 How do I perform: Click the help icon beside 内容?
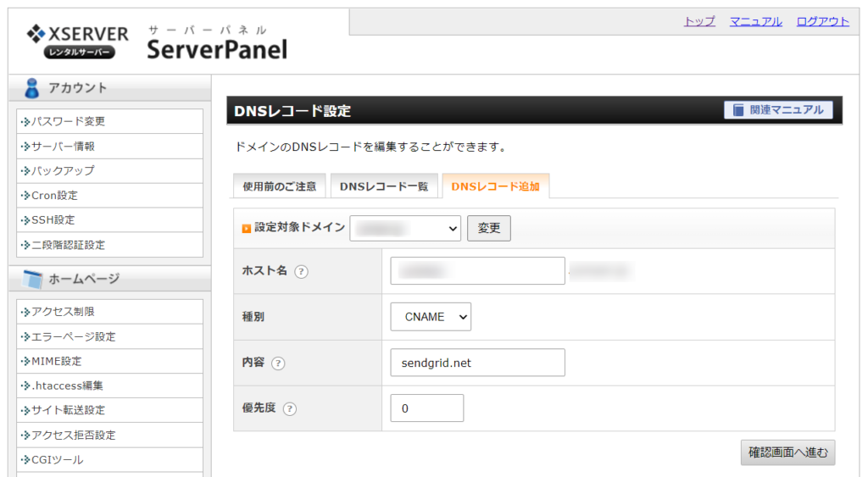[278, 363]
